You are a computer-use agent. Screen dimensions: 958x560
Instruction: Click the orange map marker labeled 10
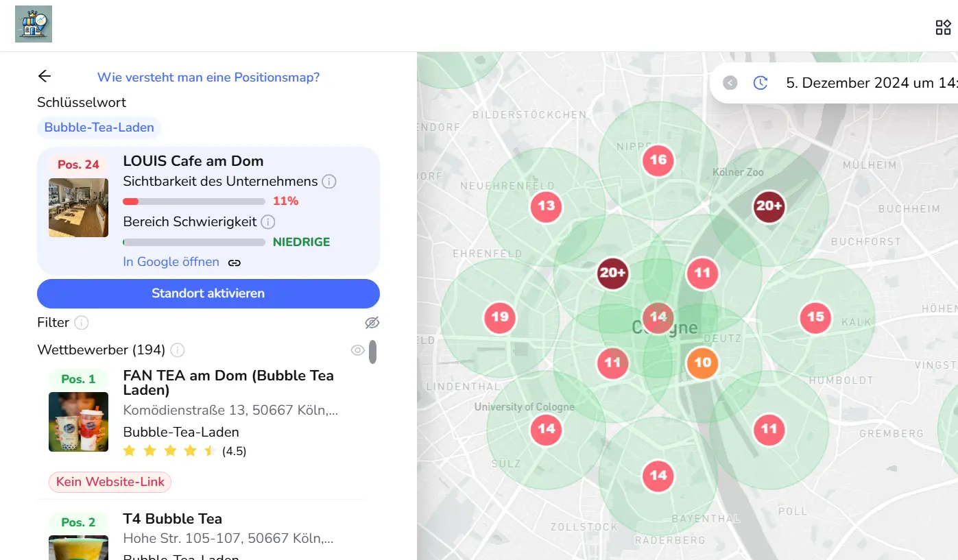(702, 363)
